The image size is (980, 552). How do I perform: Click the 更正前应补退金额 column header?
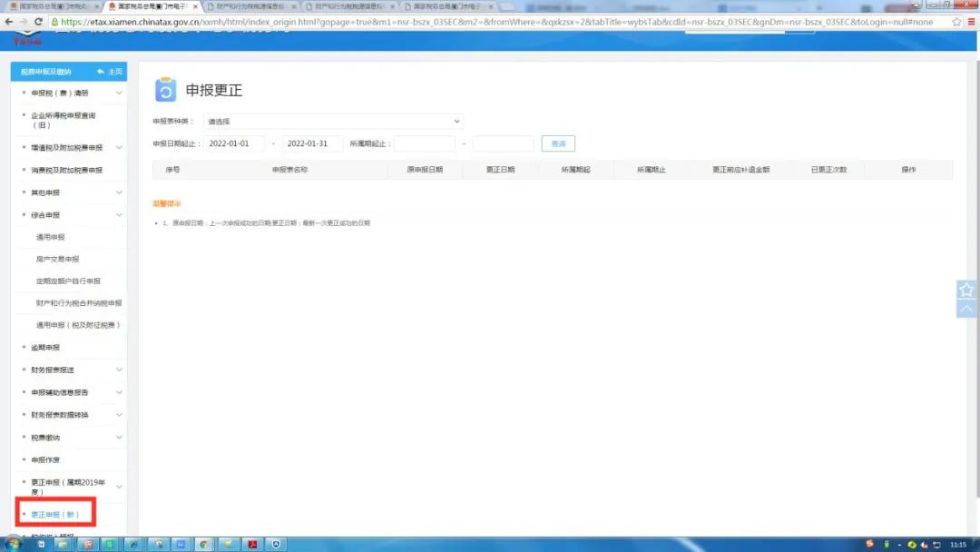(x=741, y=170)
